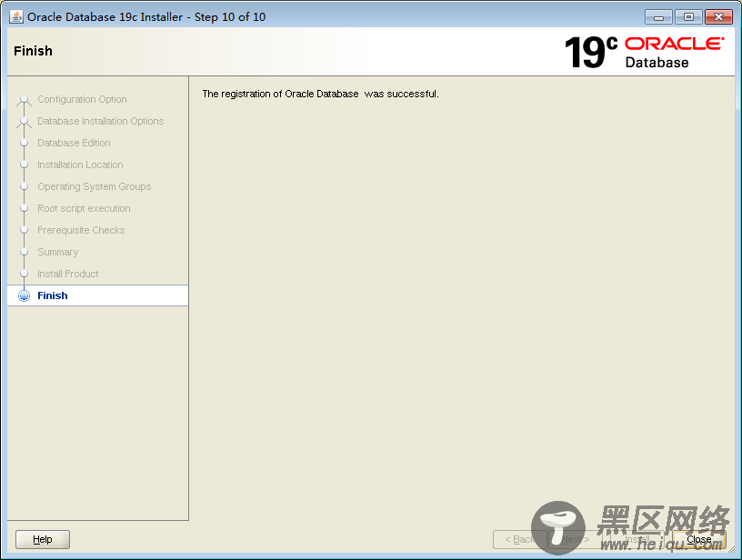This screenshot has height=560, width=742.
Task: Close window via title bar X
Action: (x=718, y=17)
